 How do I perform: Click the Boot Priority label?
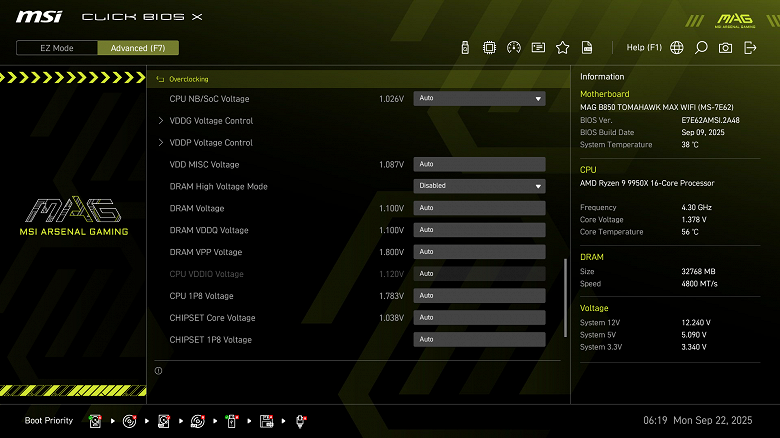click(x=49, y=421)
